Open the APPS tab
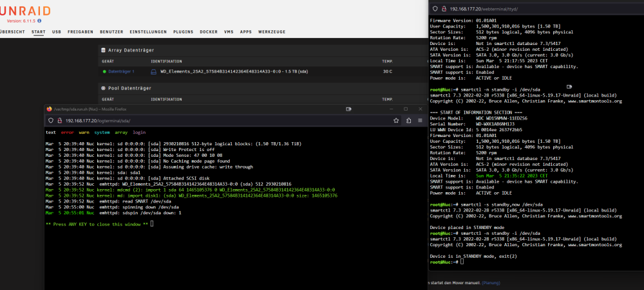Screen dimensions: 644x290 coord(246,32)
